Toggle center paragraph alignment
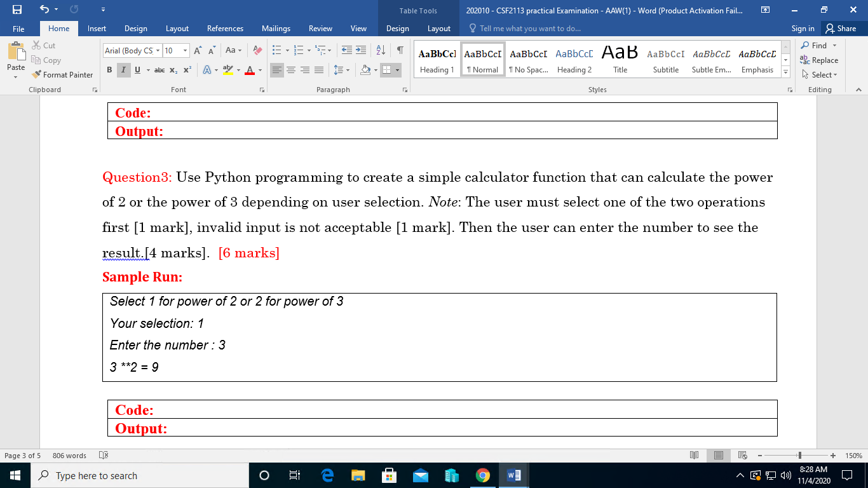This screenshot has height=488, width=868. click(x=292, y=71)
